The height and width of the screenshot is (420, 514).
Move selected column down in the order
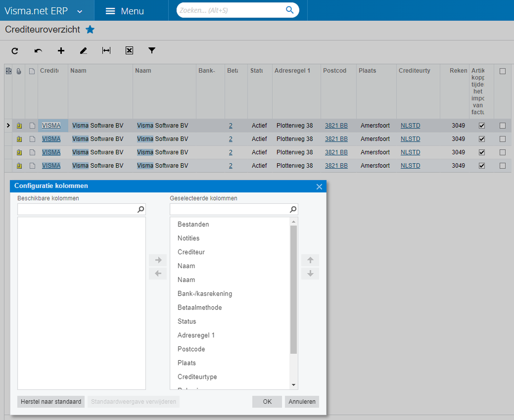pyautogui.click(x=310, y=273)
